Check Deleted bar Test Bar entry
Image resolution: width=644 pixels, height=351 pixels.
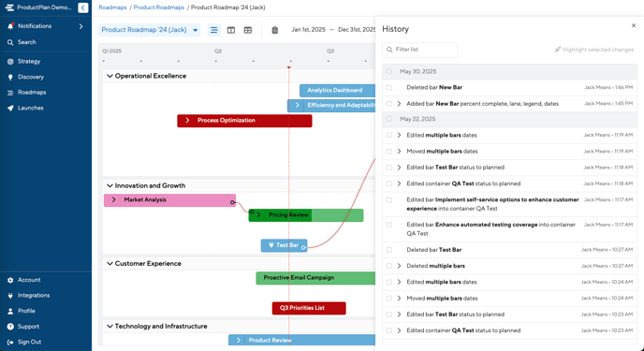[389, 250]
